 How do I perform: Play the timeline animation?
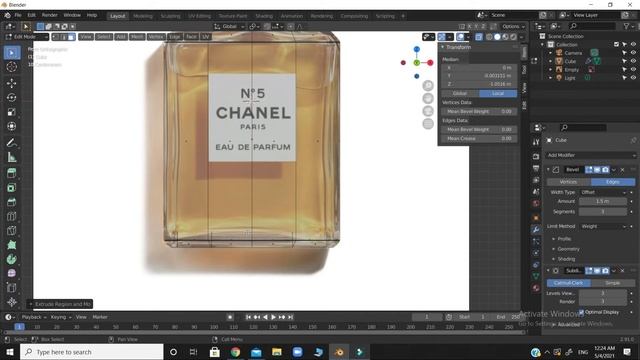[273, 317]
